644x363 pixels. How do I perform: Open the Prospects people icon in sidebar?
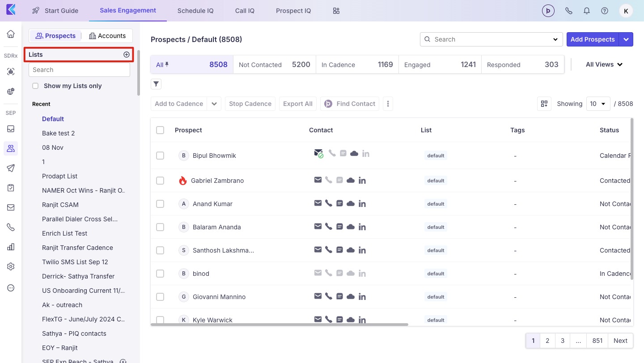[x=11, y=148]
